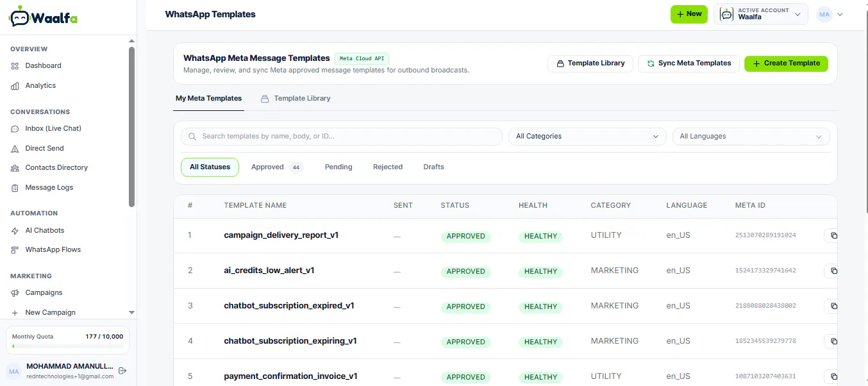Click the Monthly Quota progress bar

pos(67,346)
